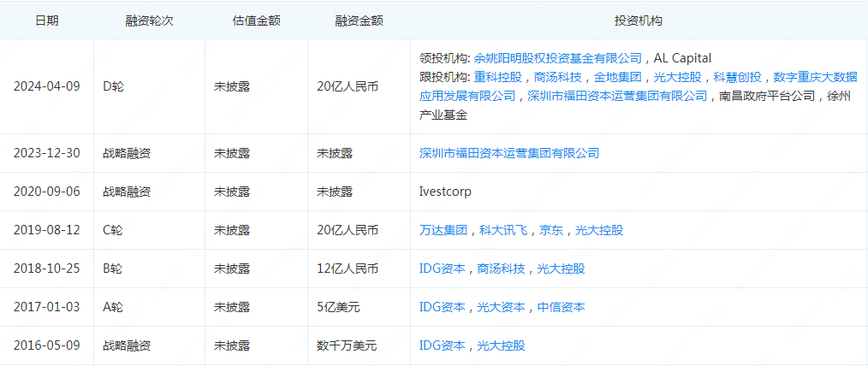Click the 日期 column header
The height and width of the screenshot is (366, 868).
47,21
